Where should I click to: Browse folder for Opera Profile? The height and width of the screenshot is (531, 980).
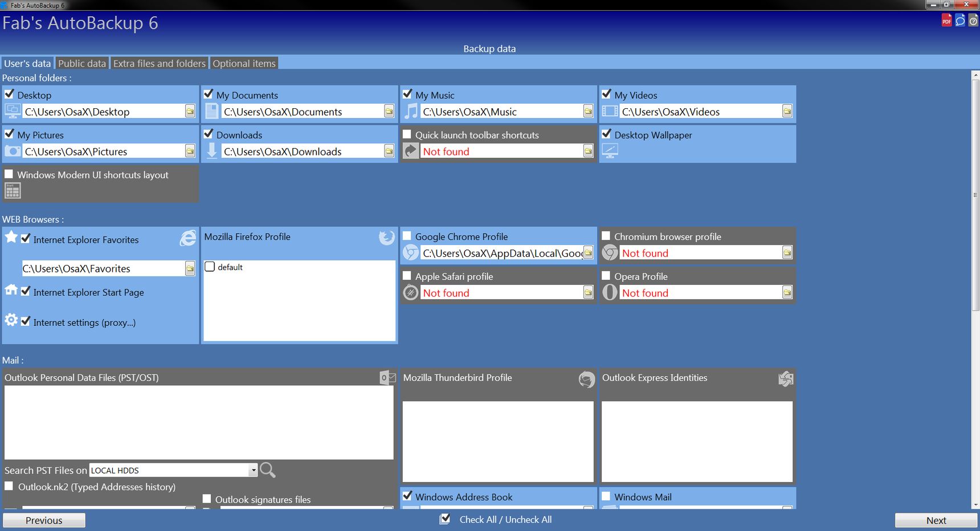tap(787, 292)
